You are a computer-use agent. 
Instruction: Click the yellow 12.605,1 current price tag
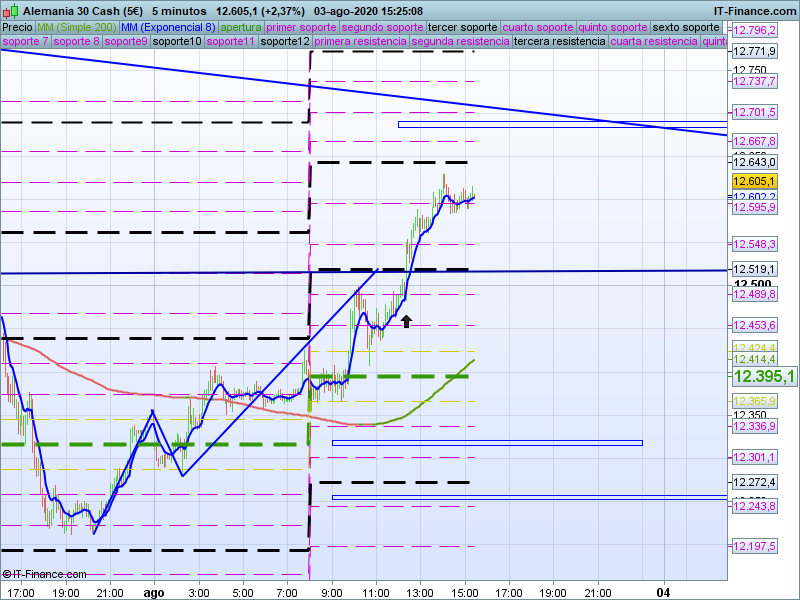coord(753,181)
